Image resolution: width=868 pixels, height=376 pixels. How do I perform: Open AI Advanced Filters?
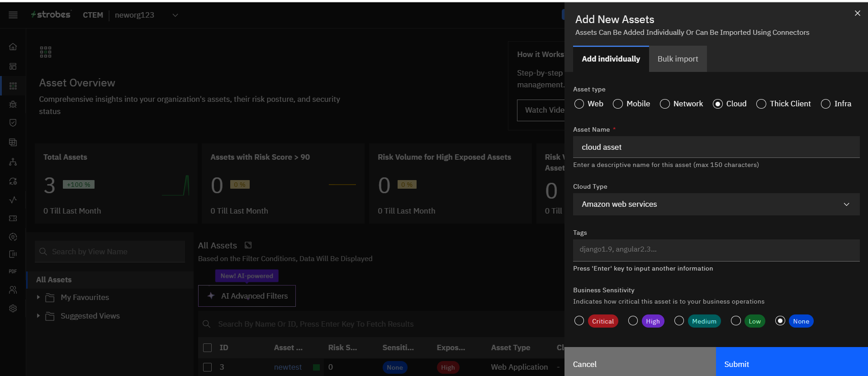[247, 296]
